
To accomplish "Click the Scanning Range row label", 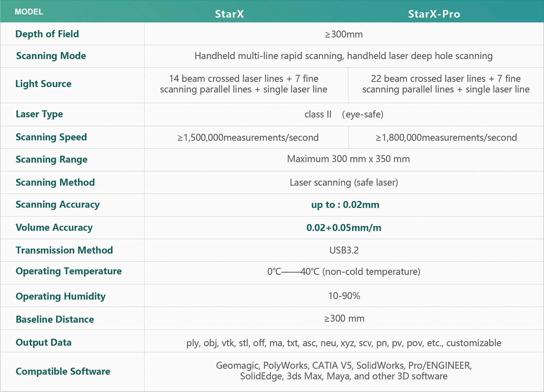I will click(x=51, y=160).
